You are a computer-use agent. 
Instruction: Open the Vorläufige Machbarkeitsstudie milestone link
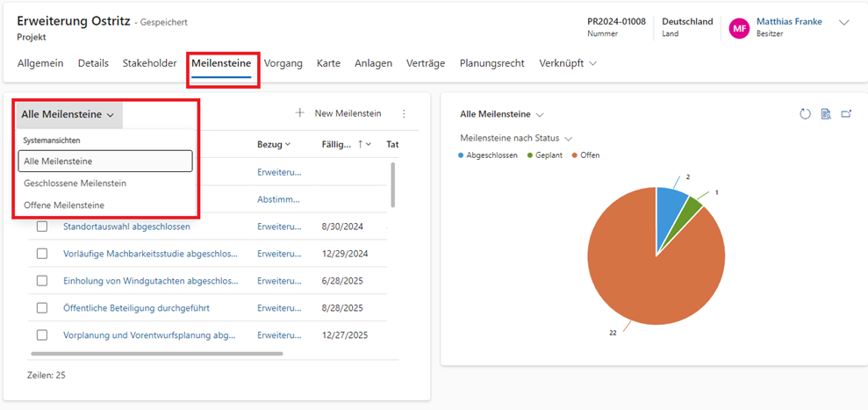pyautogui.click(x=150, y=254)
